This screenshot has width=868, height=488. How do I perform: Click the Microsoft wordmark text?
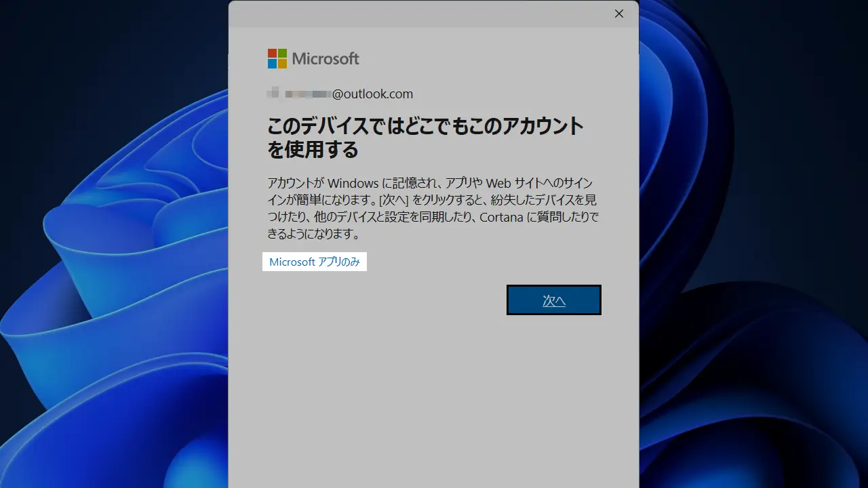click(x=325, y=59)
